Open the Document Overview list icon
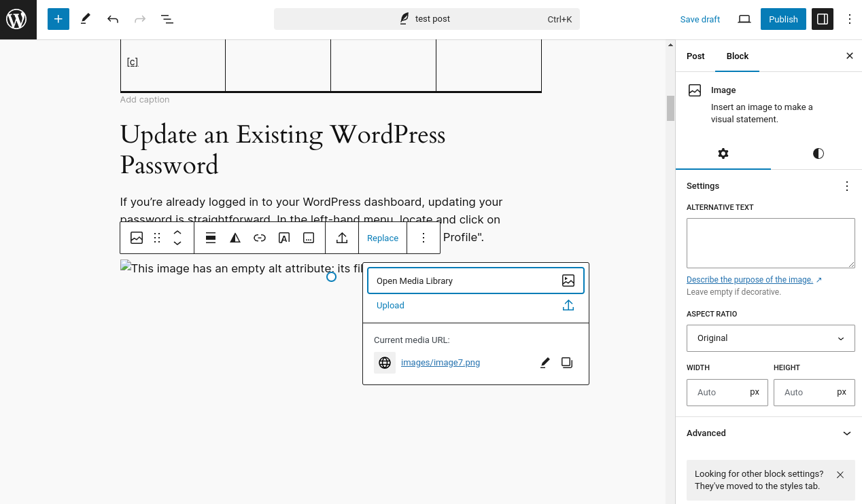Image resolution: width=862 pixels, height=504 pixels. tap(167, 19)
